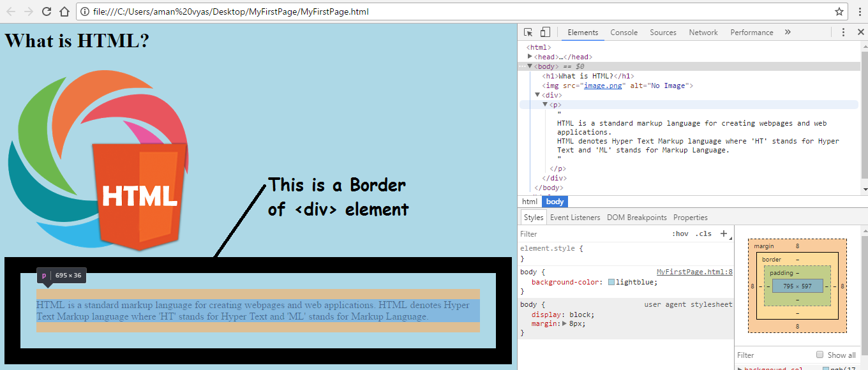Toggle element classes with .cls

(x=703, y=233)
